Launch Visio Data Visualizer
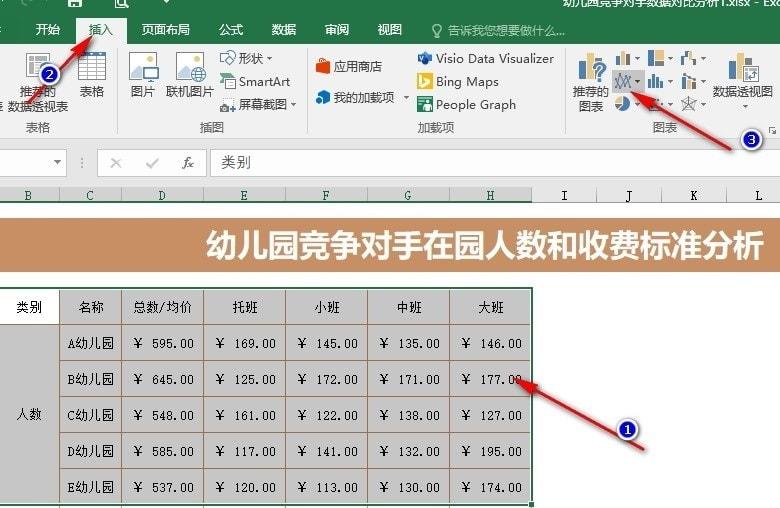 pos(486,58)
